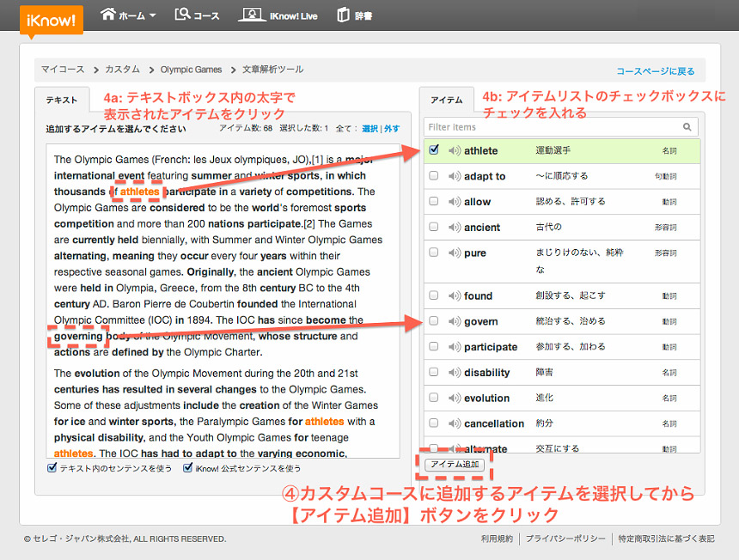Viewport: 739px width, 560px height.
Task: Play audio for cancellation
Action: tap(455, 423)
